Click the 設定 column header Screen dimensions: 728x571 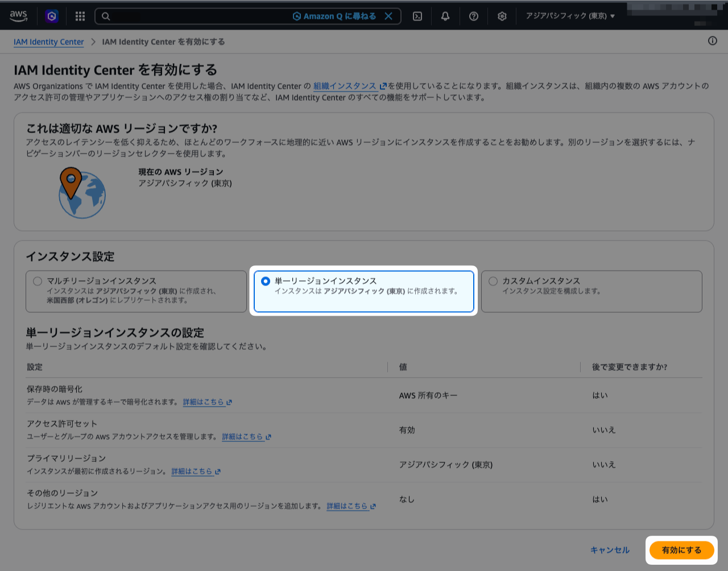pos(35,367)
